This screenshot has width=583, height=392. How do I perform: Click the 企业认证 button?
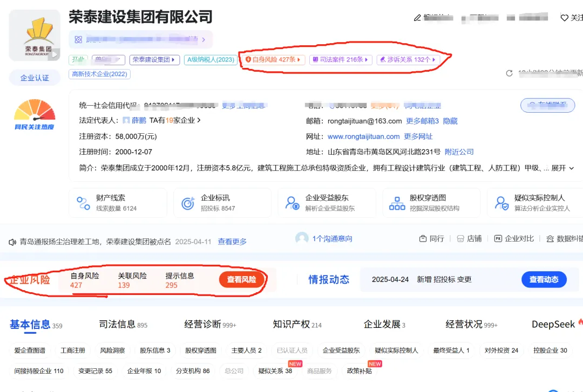coord(35,78)
